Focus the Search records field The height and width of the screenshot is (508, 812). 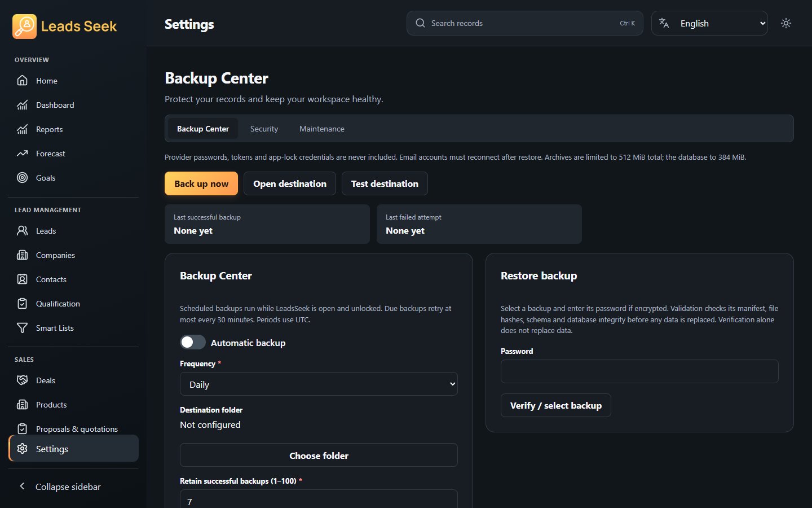point(524,23)
